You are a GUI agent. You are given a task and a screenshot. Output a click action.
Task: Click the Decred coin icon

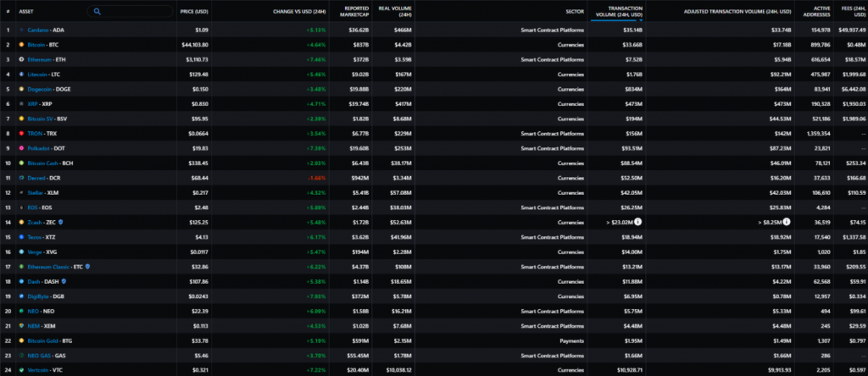tap(21, 178)
